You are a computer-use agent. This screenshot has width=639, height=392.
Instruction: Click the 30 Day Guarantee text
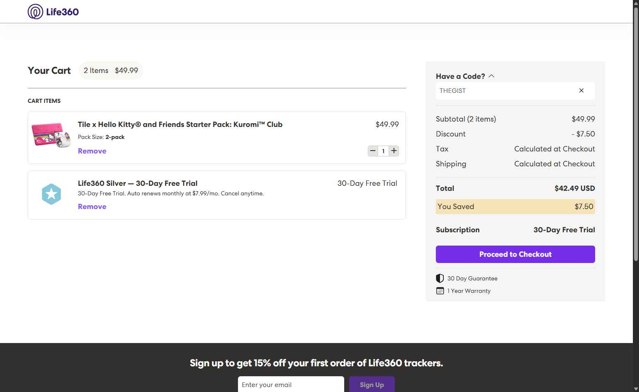tap(472, 278)
